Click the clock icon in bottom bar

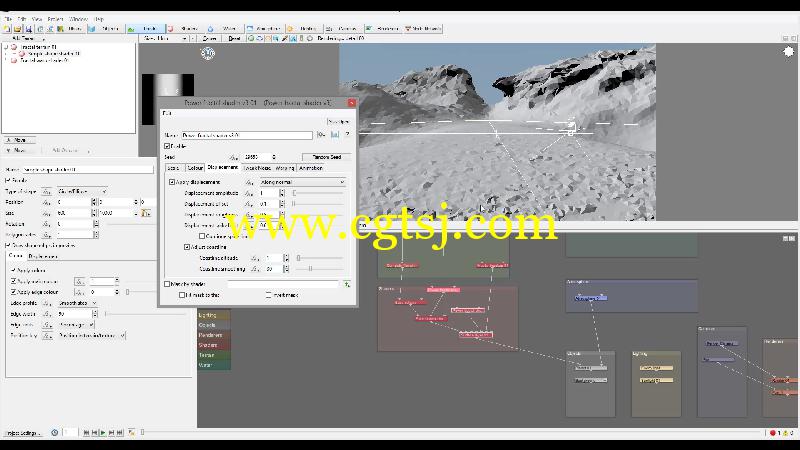click(x=55, y=433)
